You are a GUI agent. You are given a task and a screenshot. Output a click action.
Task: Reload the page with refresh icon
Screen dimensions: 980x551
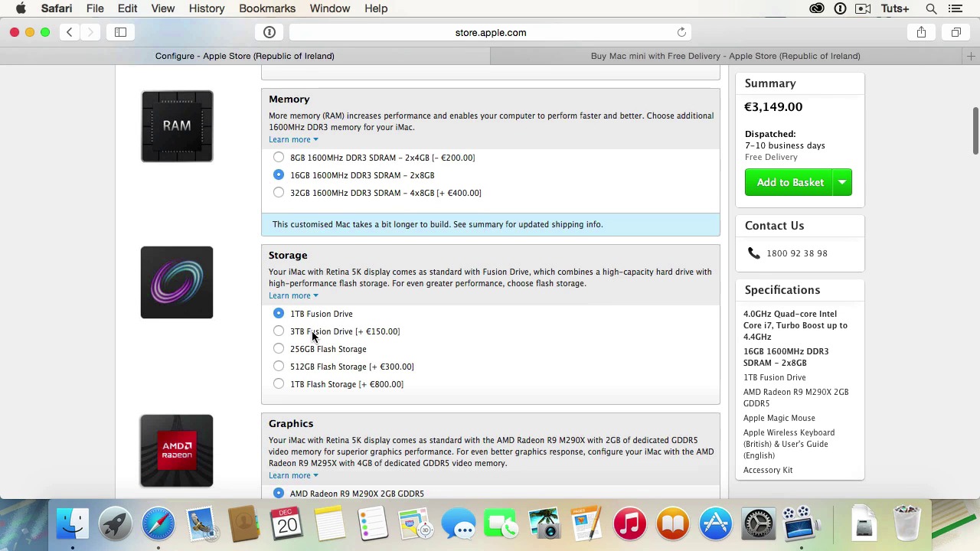click(x=681, y=32)
